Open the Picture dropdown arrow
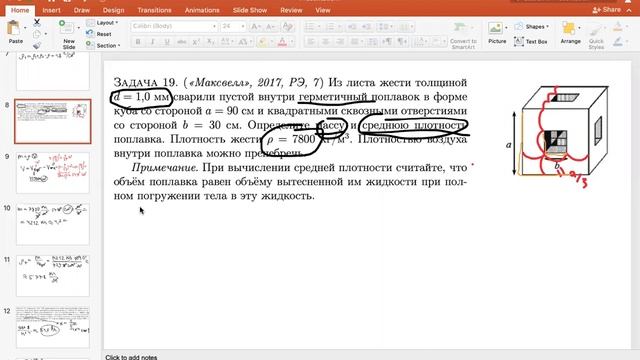Image resolution: width=640 pixels, height=360 pixels. 507,28
